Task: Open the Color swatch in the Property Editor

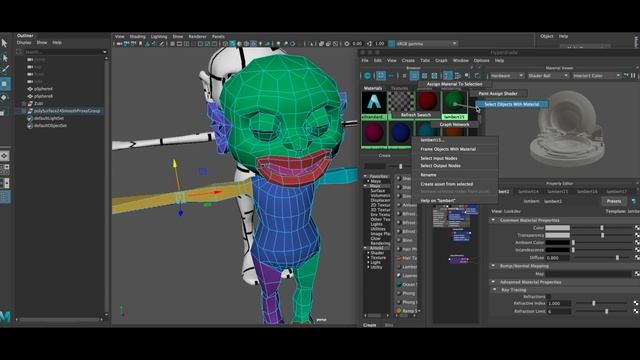Action: coord(558,228)
